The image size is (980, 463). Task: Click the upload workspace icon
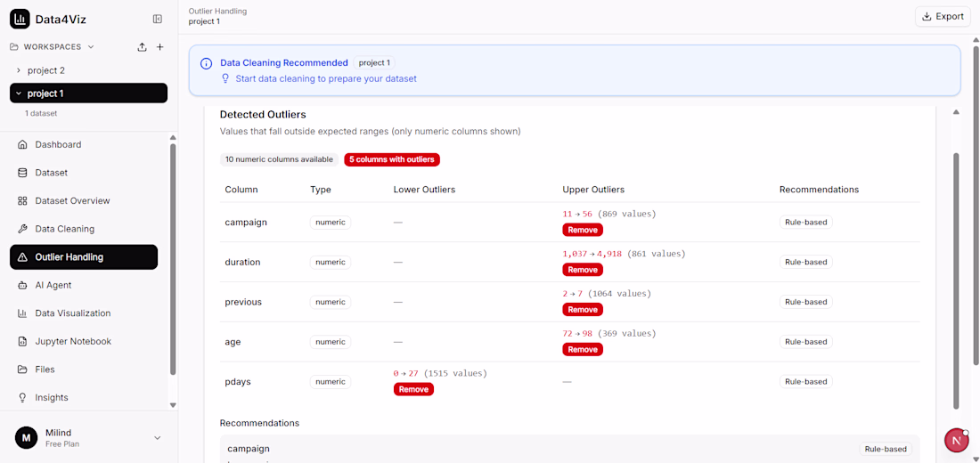click(142, 47)
